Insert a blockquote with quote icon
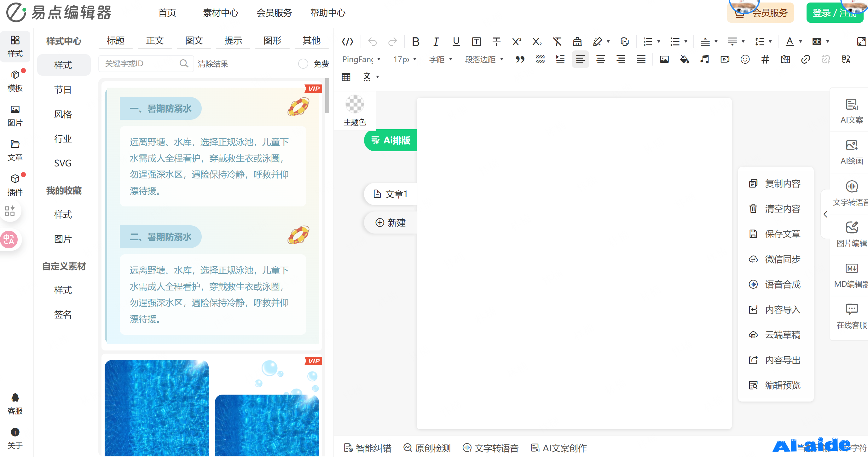 (520, 60)
